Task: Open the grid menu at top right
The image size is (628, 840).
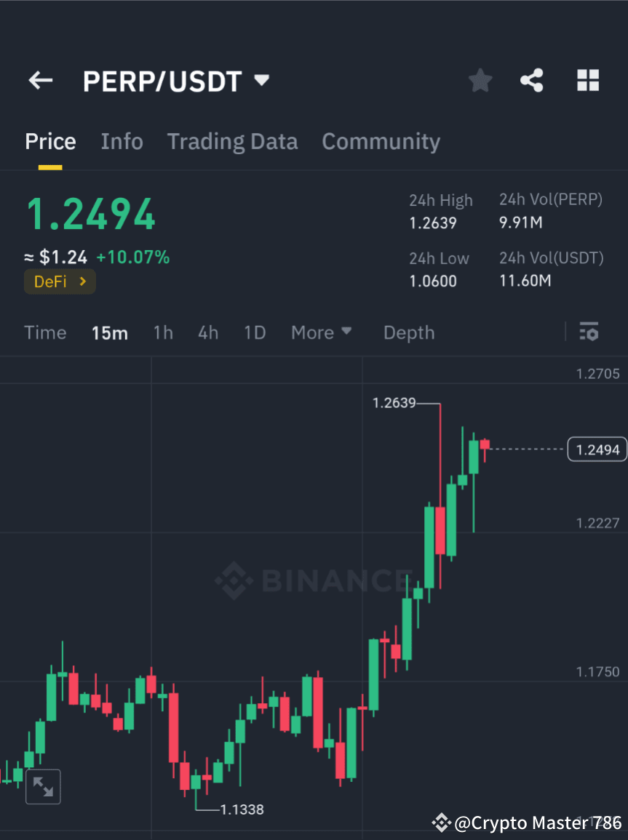Action: coord(587,80)
